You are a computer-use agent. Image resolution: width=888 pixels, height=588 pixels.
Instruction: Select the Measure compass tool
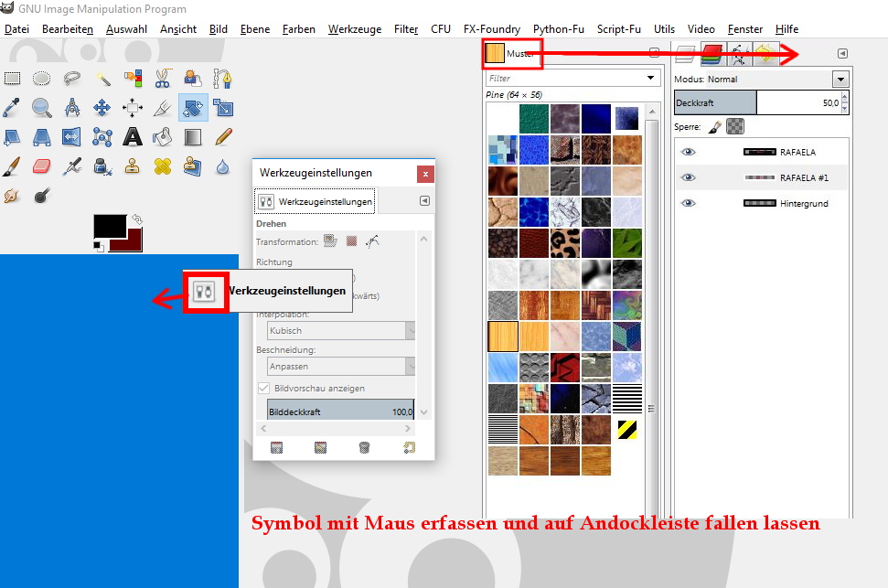pos(72,108)
